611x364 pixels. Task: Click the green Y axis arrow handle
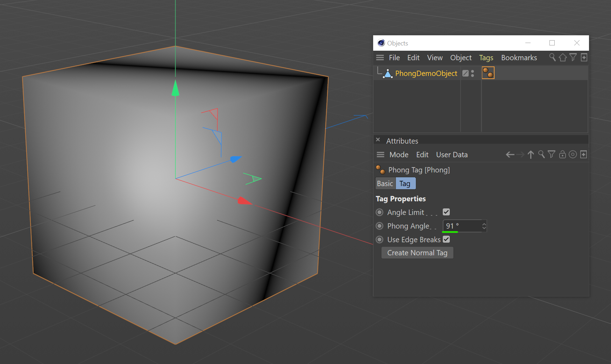pos(176,88)
